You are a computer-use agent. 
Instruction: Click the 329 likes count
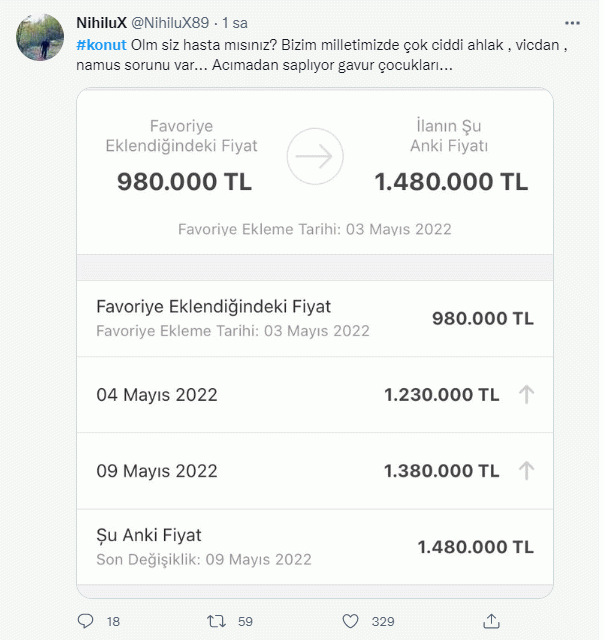point(383,621)
